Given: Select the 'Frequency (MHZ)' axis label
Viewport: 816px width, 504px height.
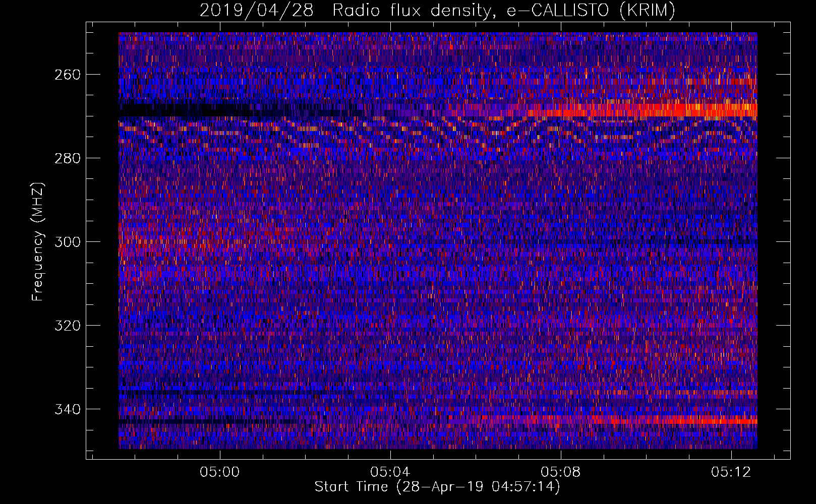Looking at the screenshot, I should (38, 241).
